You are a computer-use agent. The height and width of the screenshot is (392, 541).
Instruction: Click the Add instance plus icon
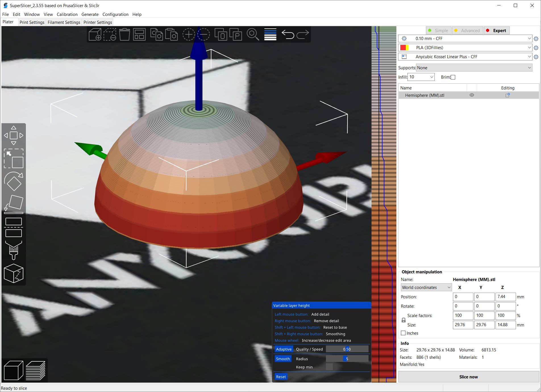[189, 35]
